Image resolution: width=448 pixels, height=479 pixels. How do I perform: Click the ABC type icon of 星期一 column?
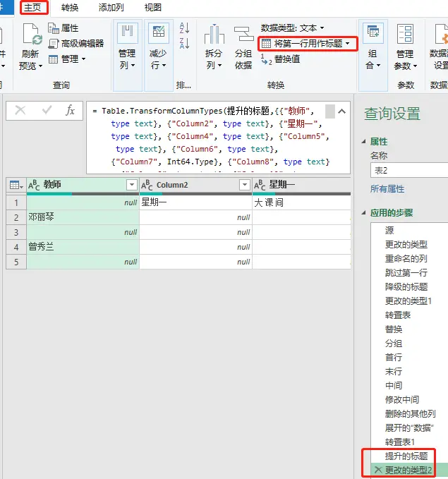coord(260,185)
